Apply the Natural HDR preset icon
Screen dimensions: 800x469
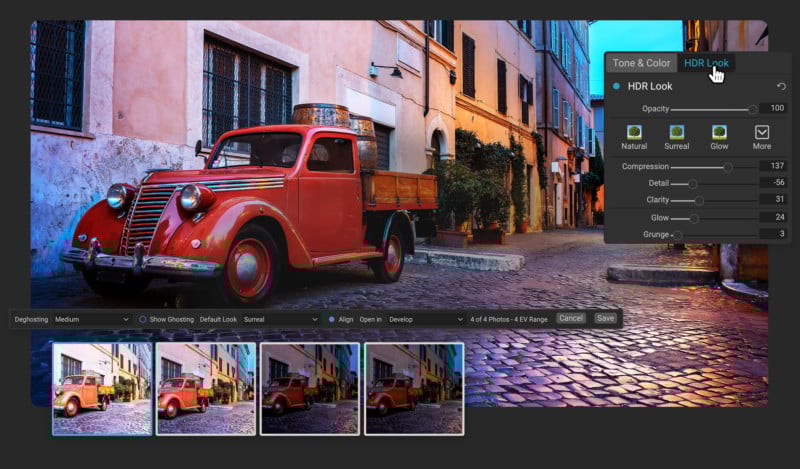(x=634, y=132)
